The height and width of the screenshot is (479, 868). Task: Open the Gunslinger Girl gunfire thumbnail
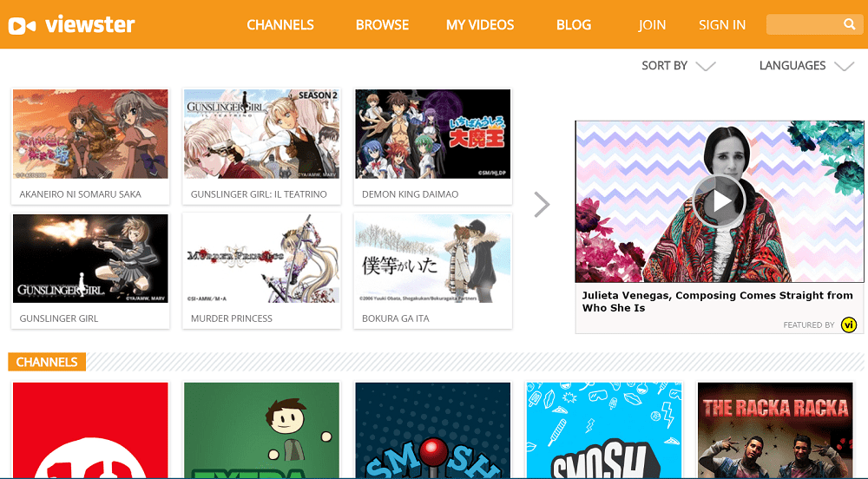(x=90, y=259)
